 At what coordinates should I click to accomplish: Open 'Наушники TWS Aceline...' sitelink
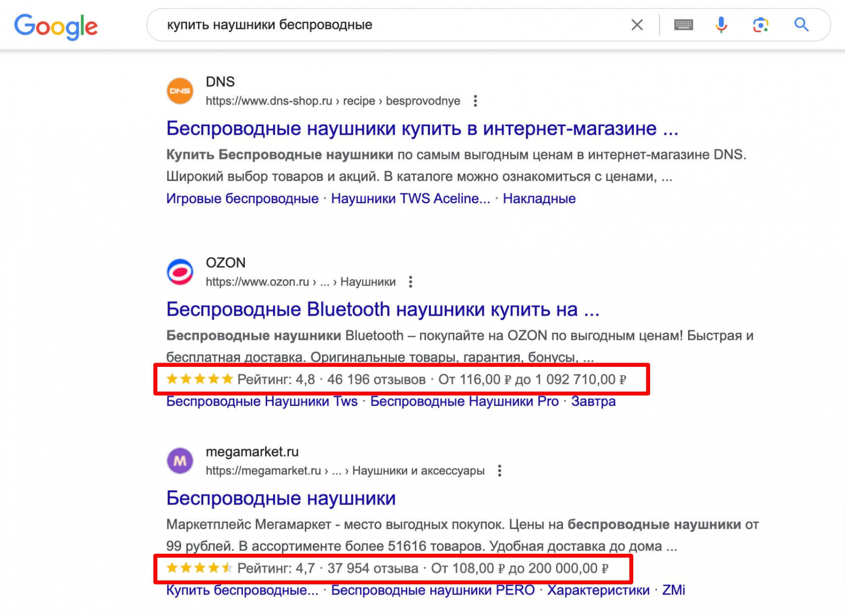pyautogui.click(x=410, y=198)
